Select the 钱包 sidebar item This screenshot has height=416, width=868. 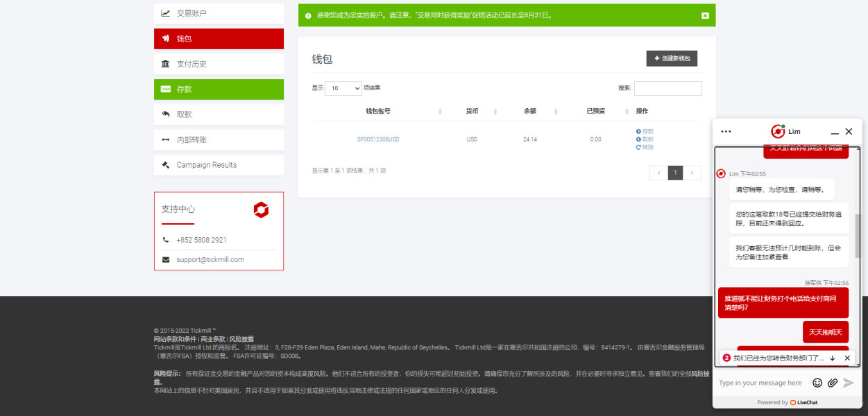pos(219,39)
